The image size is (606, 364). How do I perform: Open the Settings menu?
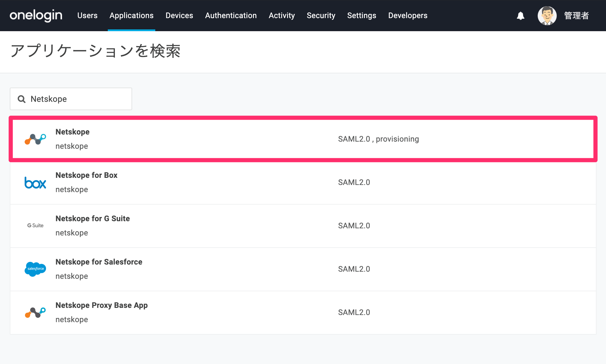[x=362, y=15]
